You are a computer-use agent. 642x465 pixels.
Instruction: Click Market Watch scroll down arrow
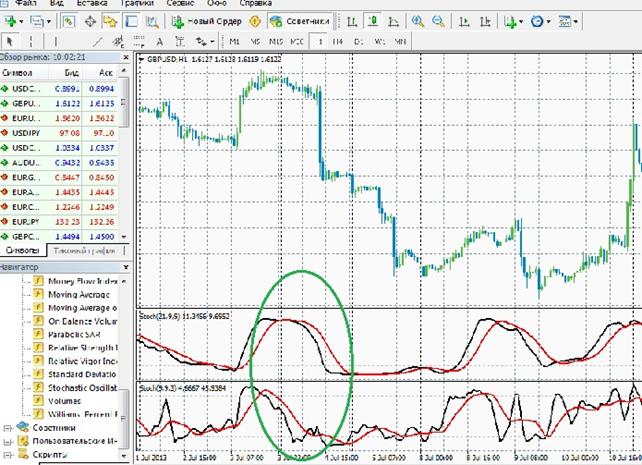pos(124,237)
